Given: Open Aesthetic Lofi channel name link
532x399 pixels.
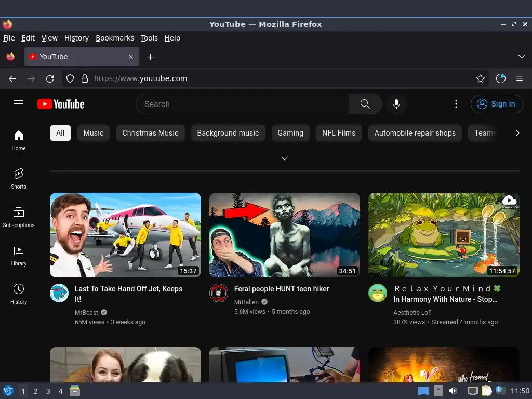Looking at the screenshot, I should pos(412,312).
